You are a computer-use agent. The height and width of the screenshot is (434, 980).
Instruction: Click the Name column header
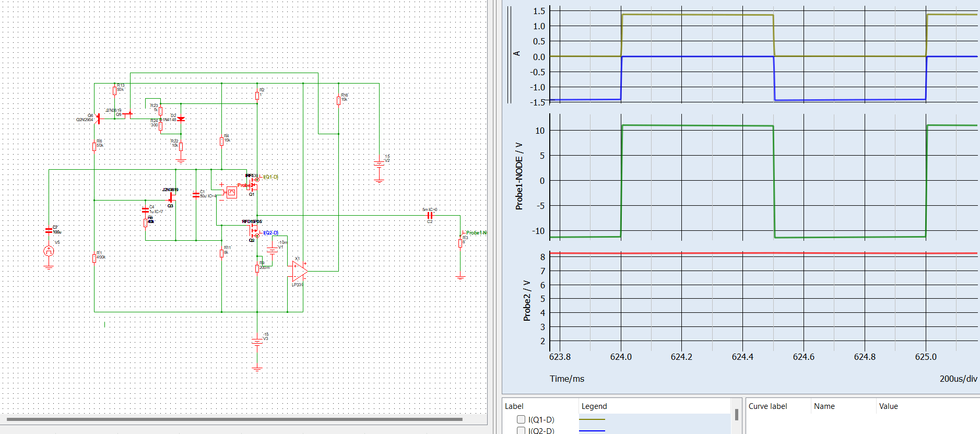coord(824,406)
